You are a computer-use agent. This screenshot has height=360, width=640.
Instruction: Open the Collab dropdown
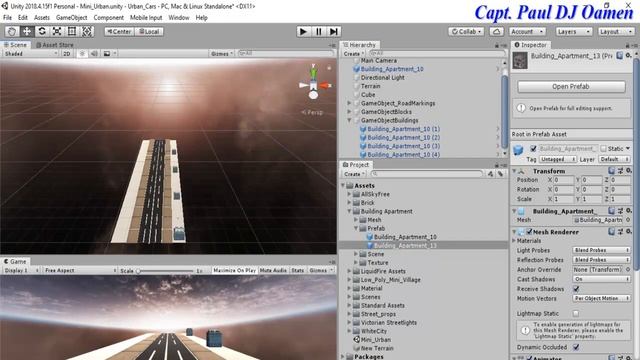pyautogui.click(x=466, y=31)
